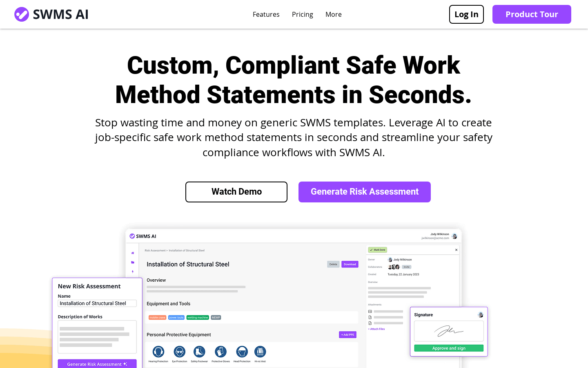Click the small SWMS AI logo inside the preview
The width and height of the screenshot is (588, 368).
pos(143,236)
